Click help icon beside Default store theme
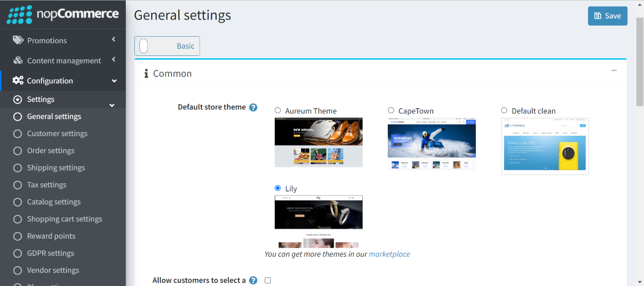The width and height of the screenshot is (644, 286). pos(253,107)
